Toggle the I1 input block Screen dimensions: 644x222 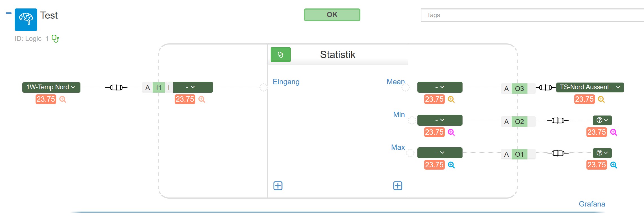point(159,88)
